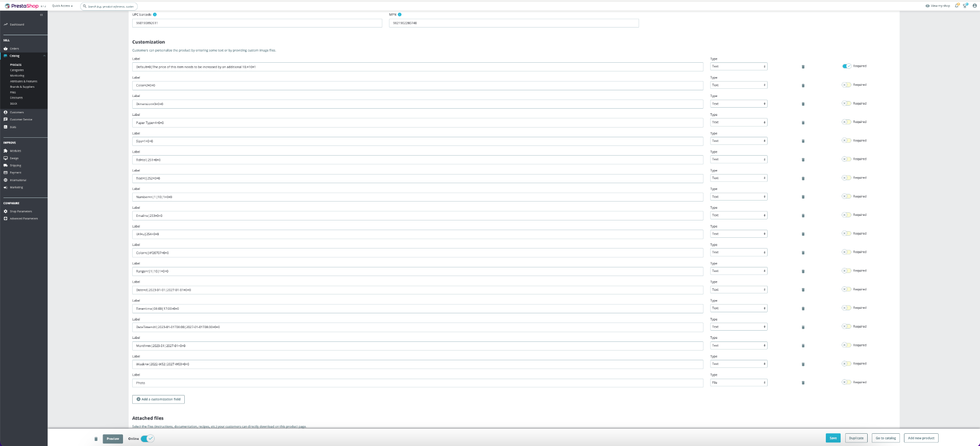Open Type dropdown for the Color=c field
Viewport: 980px width, 446px height.
pyautogui.click(x=739, y=253)
